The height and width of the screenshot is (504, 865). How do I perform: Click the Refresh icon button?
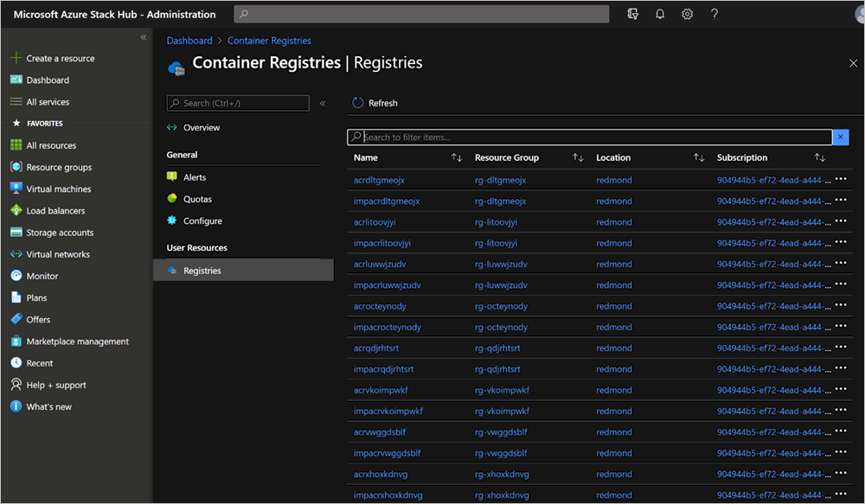(358, 103)
